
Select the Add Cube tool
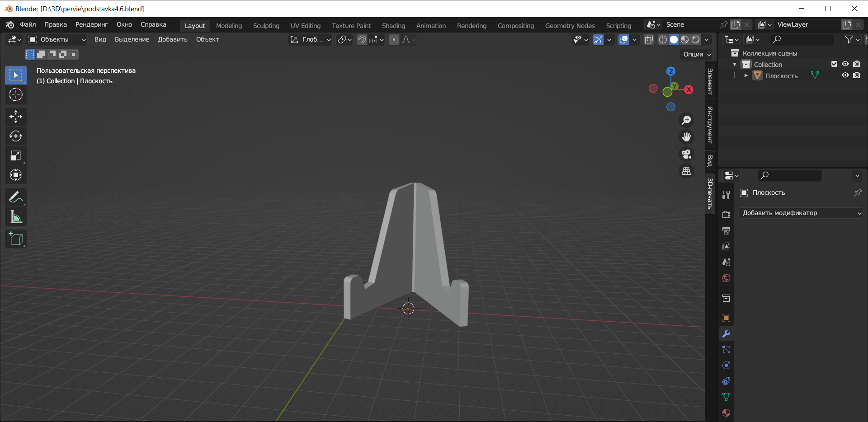pyautogui.click(x=16, y=239)
